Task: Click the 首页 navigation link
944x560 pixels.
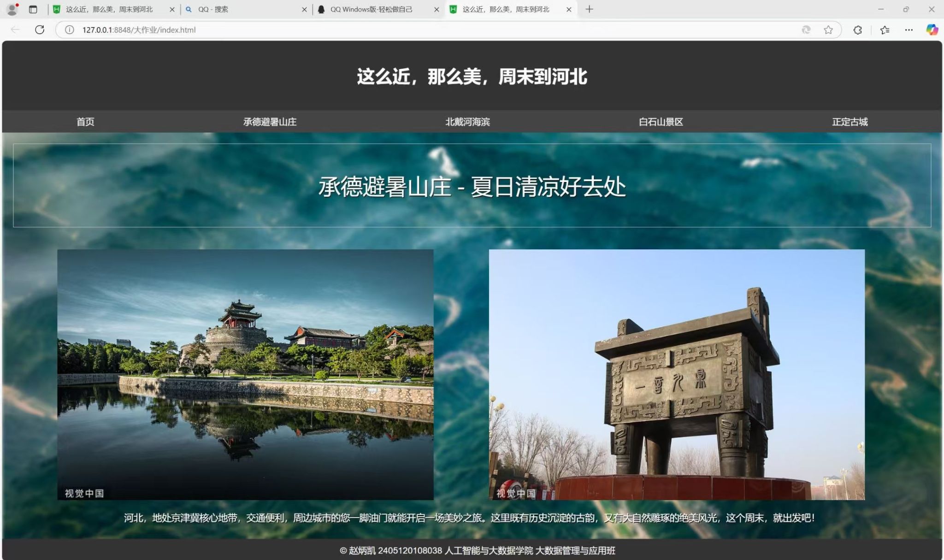Action: tap(85, 122)
